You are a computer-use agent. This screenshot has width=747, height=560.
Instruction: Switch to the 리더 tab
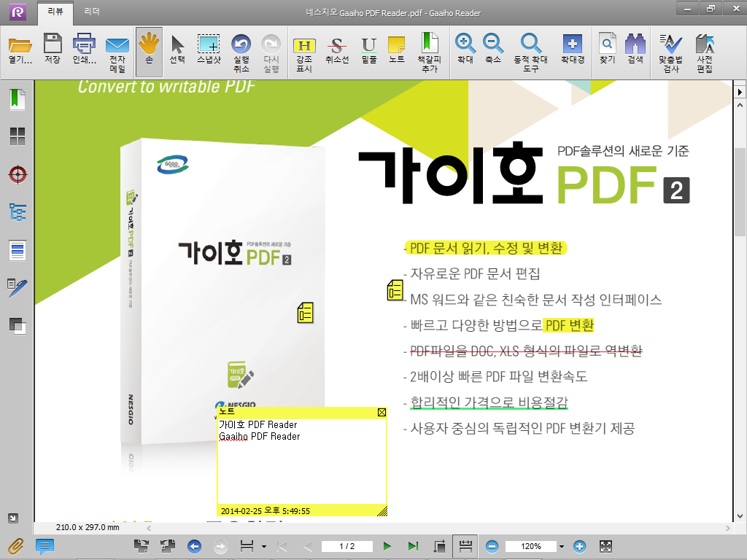[92, 12]
